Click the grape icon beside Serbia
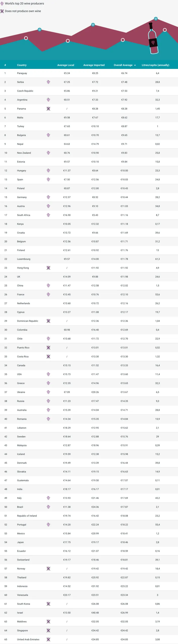Screen dimensions: 178x644 (x=48, y=82)
